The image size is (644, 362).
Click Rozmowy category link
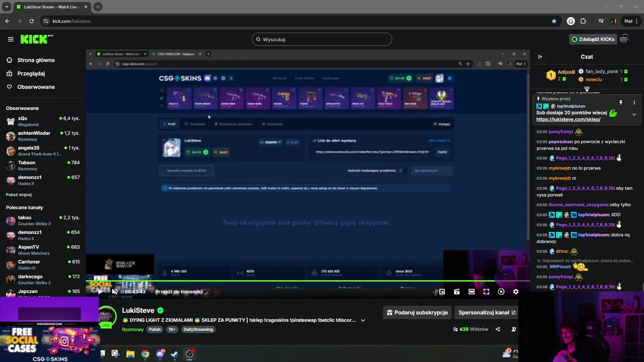[x=133, y=329]
